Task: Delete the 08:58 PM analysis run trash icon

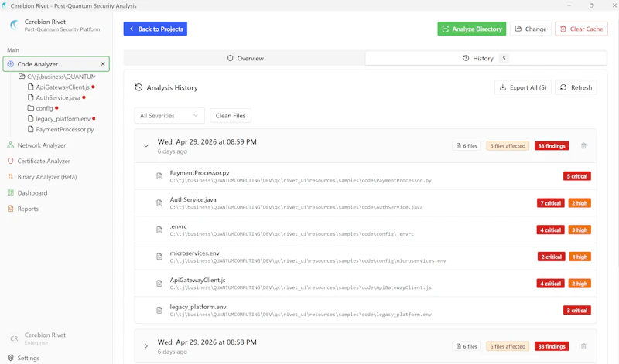Action: 583,346
